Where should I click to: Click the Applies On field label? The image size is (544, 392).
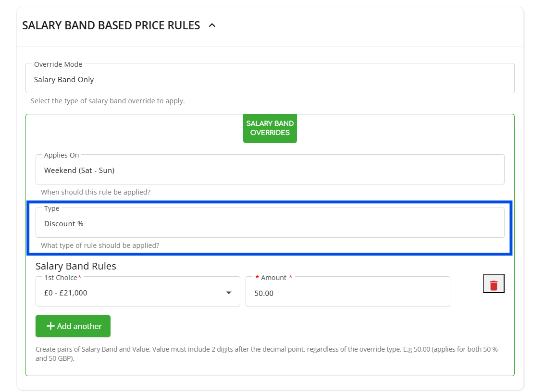[x=62, y=155]
